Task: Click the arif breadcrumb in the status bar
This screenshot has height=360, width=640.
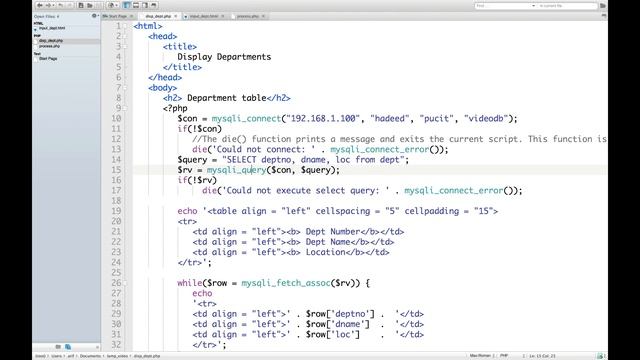Action: point(71,356)
